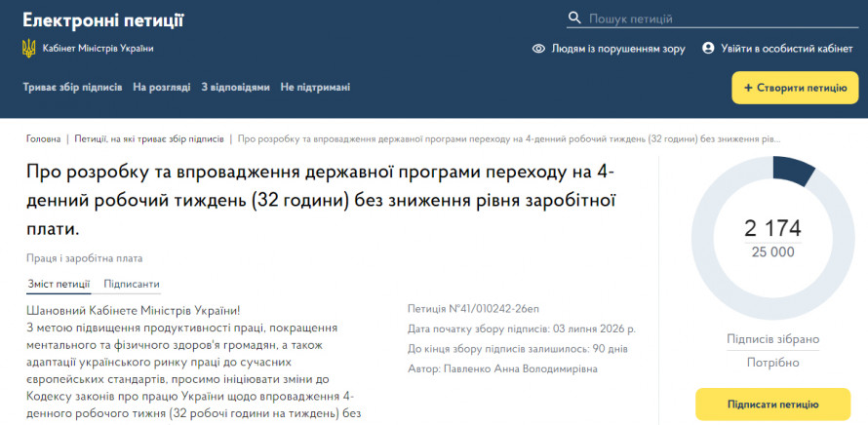868x425 pixels.
Task: Click the user account avatar icon
Action: tap(708, 48)
